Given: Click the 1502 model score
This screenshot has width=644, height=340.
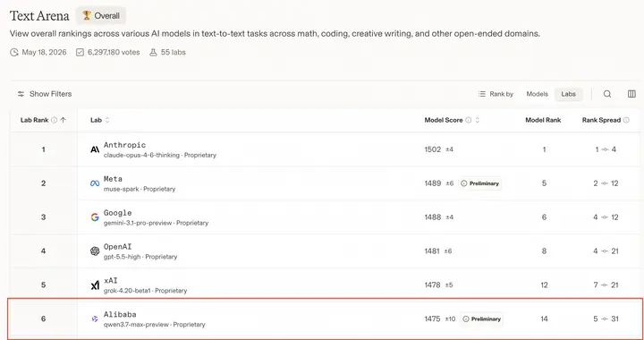Looking at the screenshot, I should coord(433,149).
